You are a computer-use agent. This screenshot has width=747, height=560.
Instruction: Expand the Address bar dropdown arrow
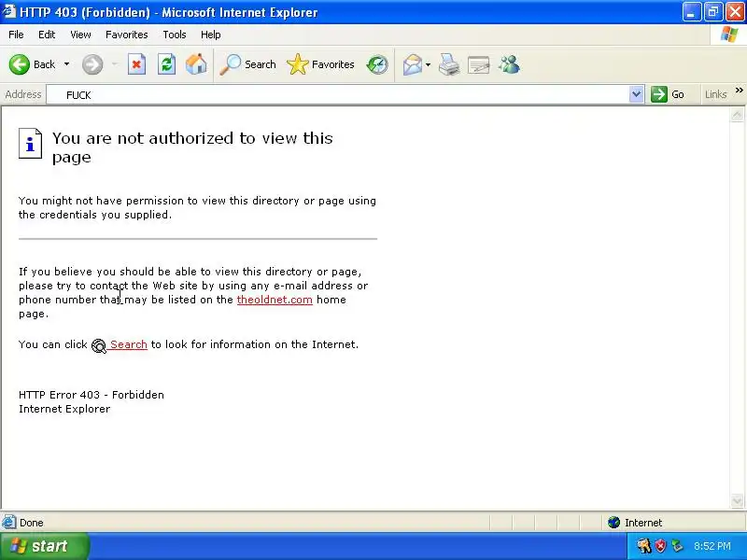coord(637,94)
